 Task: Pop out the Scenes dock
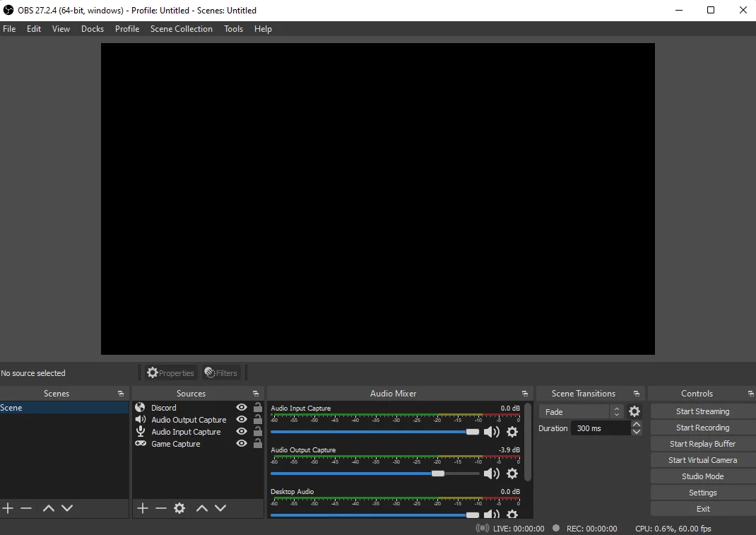click(x=121, y=394)
